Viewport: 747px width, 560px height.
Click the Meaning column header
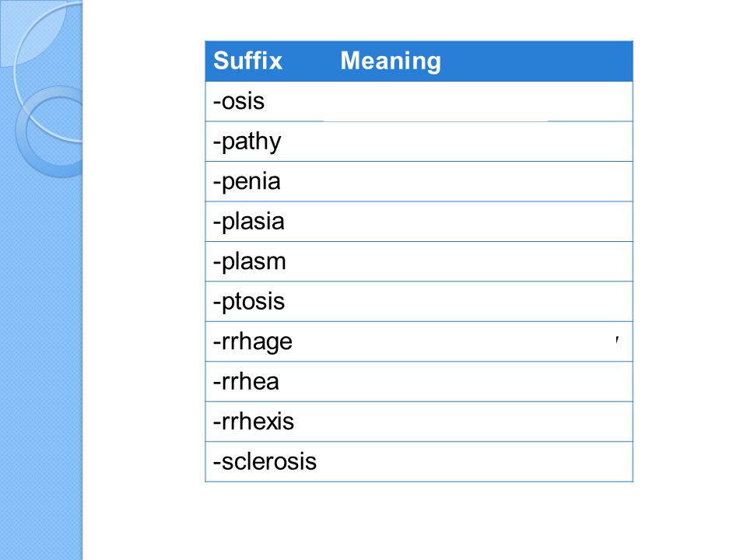tap(391, 62)
